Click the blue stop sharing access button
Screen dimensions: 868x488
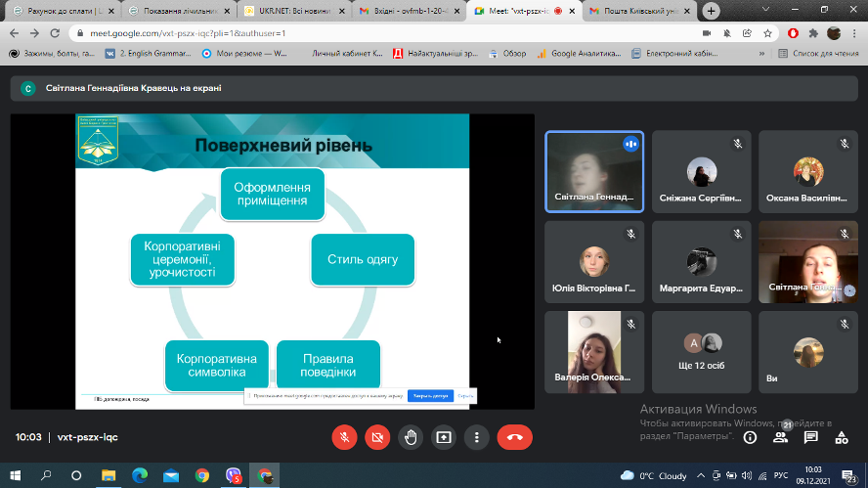pyautogui.click(x=430, y=395)
